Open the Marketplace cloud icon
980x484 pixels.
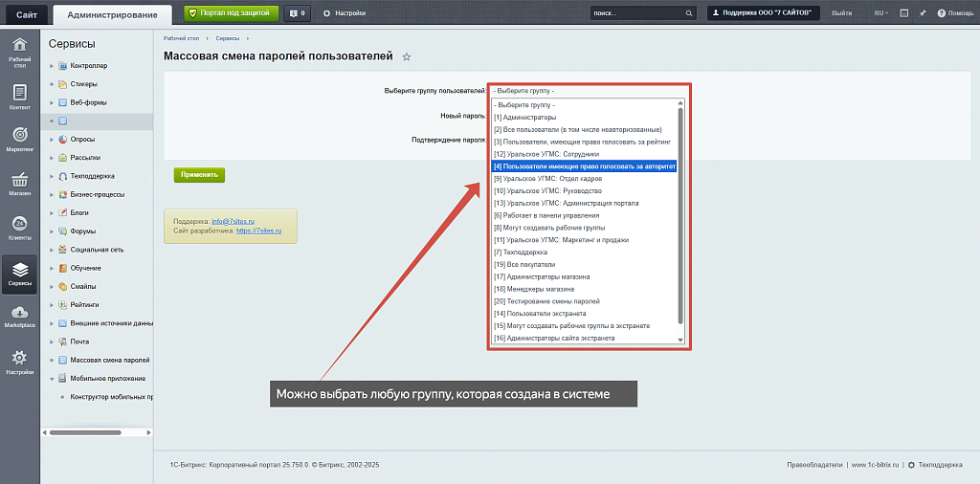click(19, 317)
